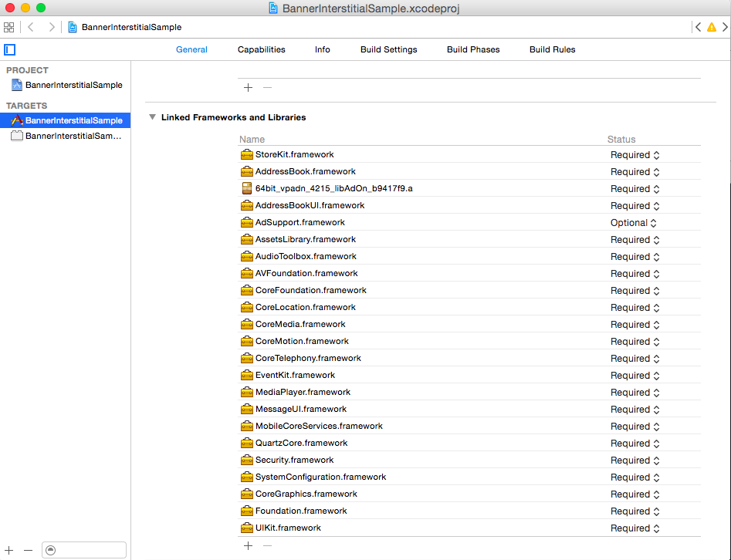The height and width of the screenshot is (560, 731).
Task: Change StoreKit.framework status dropdown
Action: coord(635,155)
